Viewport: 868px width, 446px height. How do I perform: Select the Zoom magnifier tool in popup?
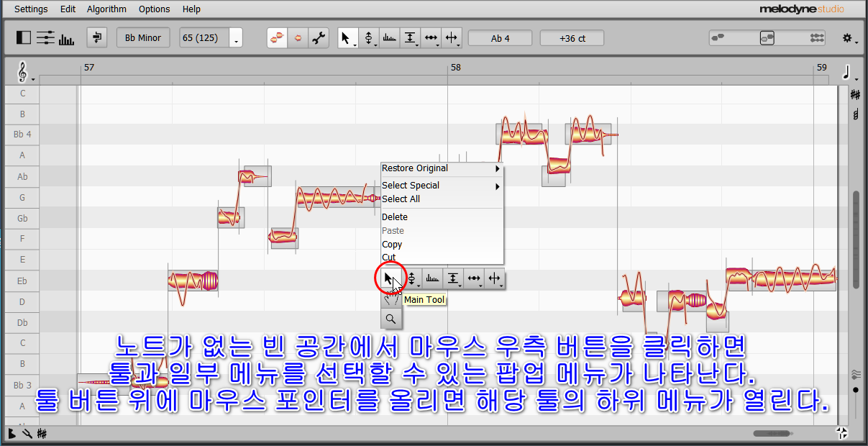coord(391,319)
